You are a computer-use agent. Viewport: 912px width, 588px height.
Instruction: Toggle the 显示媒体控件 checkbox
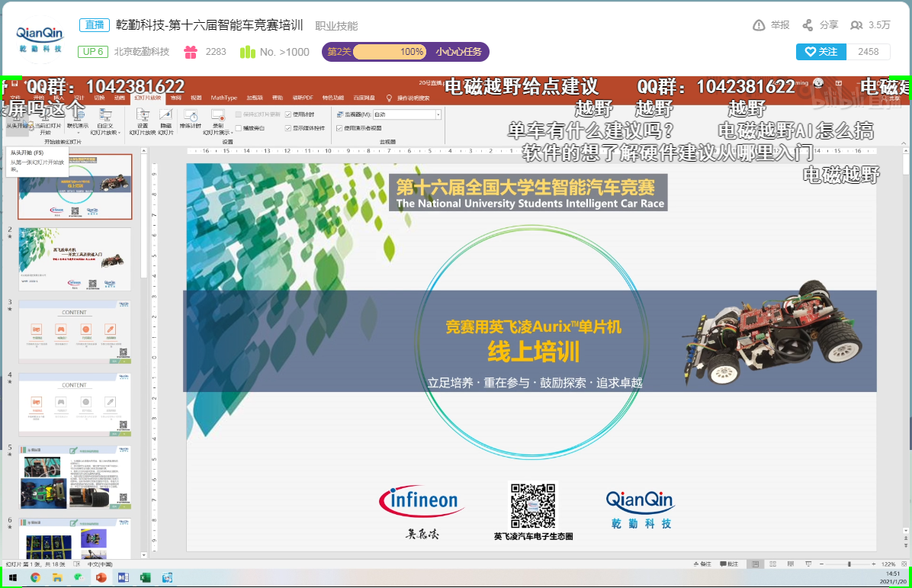(288, 128)
